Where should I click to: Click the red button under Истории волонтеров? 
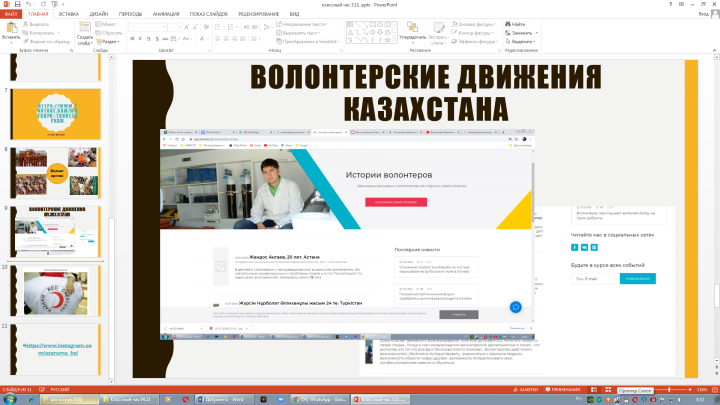[x=396, y=202]
